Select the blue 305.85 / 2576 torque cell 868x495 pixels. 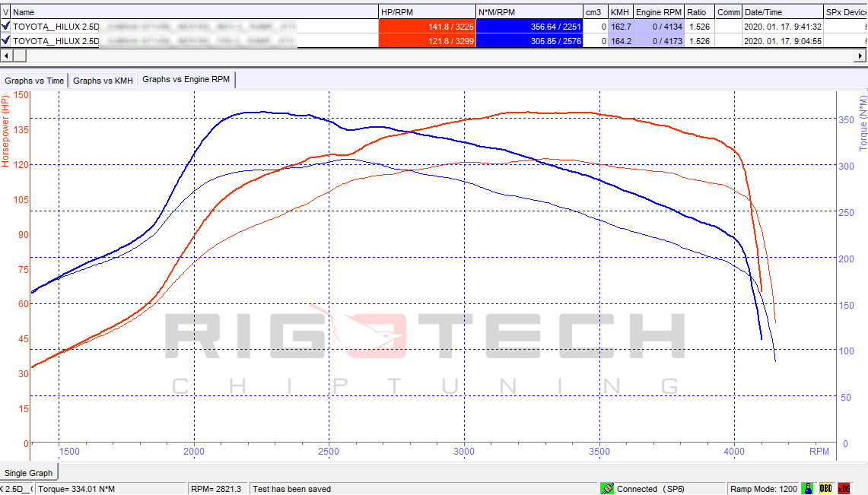(x=529, y=40)
